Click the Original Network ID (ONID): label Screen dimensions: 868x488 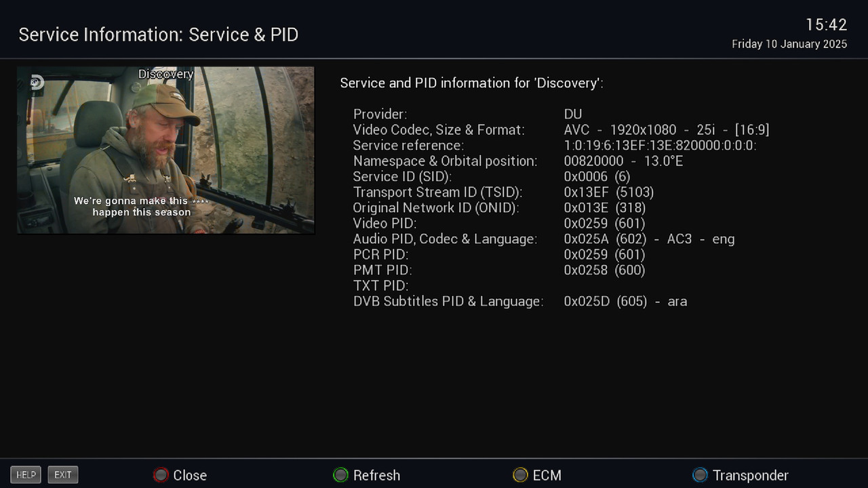pyautogui.click(x=436, y=207)
